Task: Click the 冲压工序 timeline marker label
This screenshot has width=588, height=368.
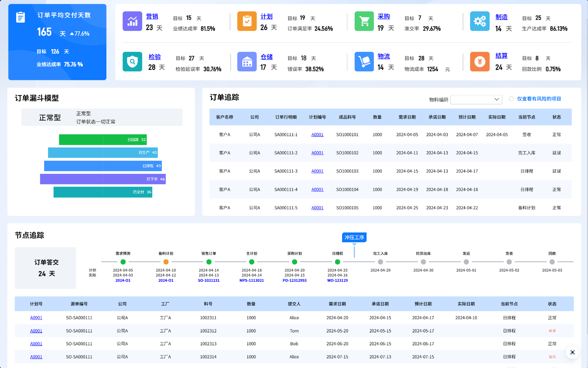Action: tap(354, 237)
